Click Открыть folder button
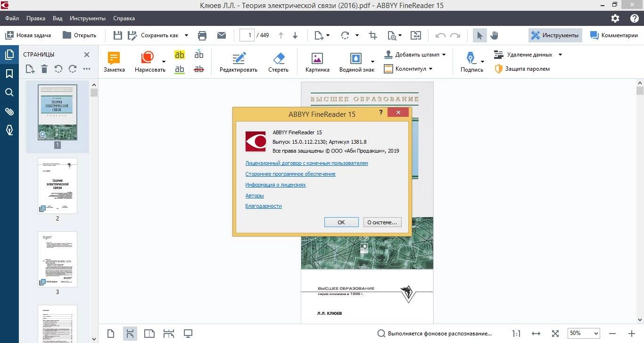This screenshot has width=644, height=343. click(79, 35)
